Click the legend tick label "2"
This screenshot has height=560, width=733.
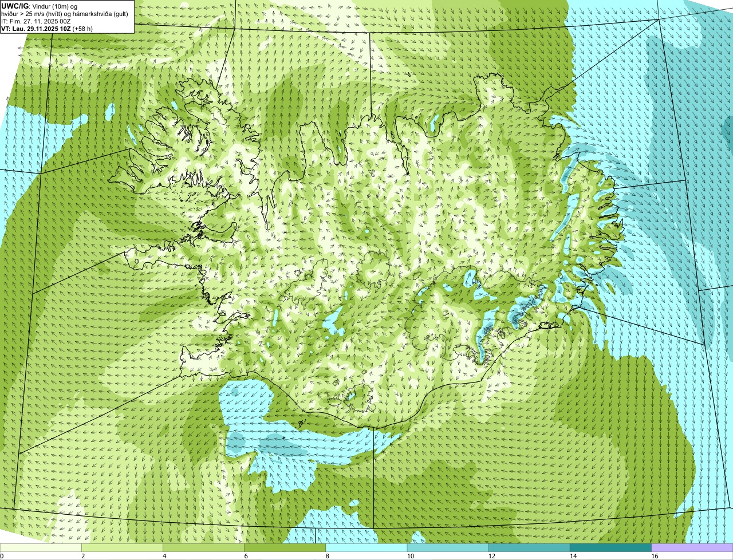pyautogui.click(x=83, y=556)
